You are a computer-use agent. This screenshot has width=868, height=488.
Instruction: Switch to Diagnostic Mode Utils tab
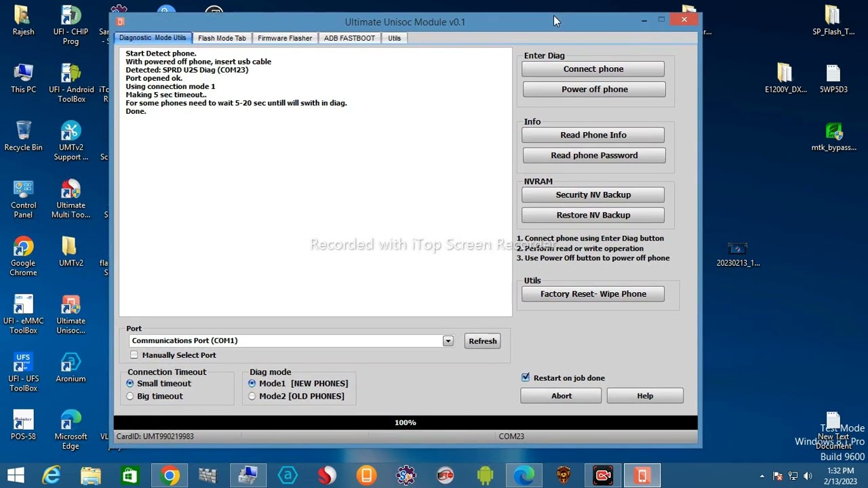click(153, 38)
